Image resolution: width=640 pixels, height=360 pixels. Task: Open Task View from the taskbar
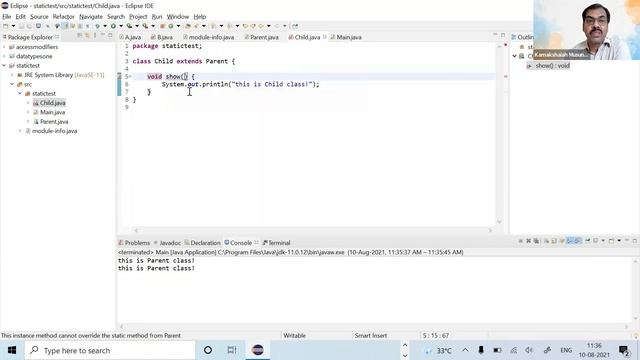(232, 350)
